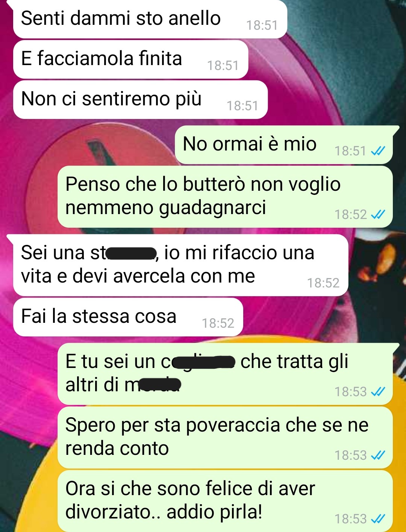
Task: Tap the "io mi rifaccio una vita" message
Action: coord(180,265)
